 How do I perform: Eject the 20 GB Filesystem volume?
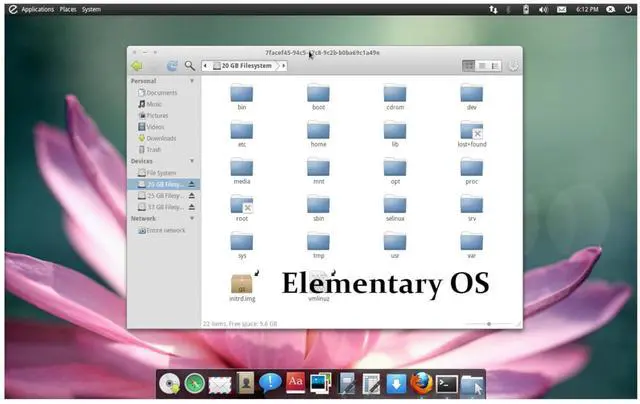(x=193, y=184)
